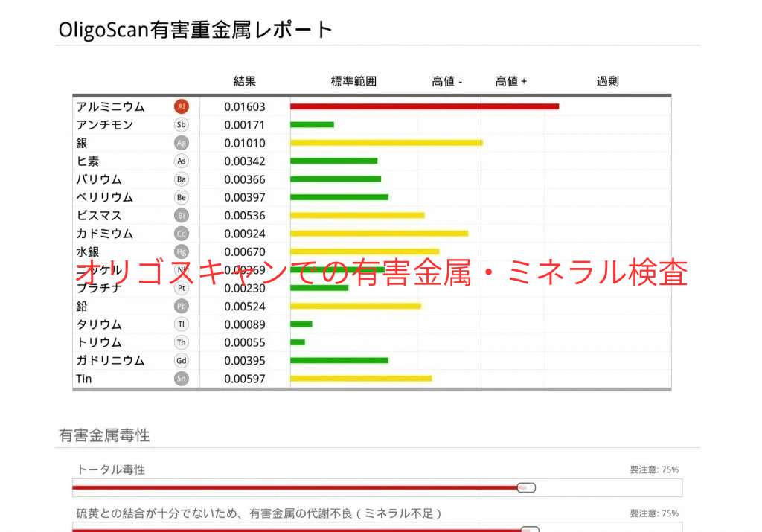
Task: Click the barium result value 0.00366
Action: point(244,179)
